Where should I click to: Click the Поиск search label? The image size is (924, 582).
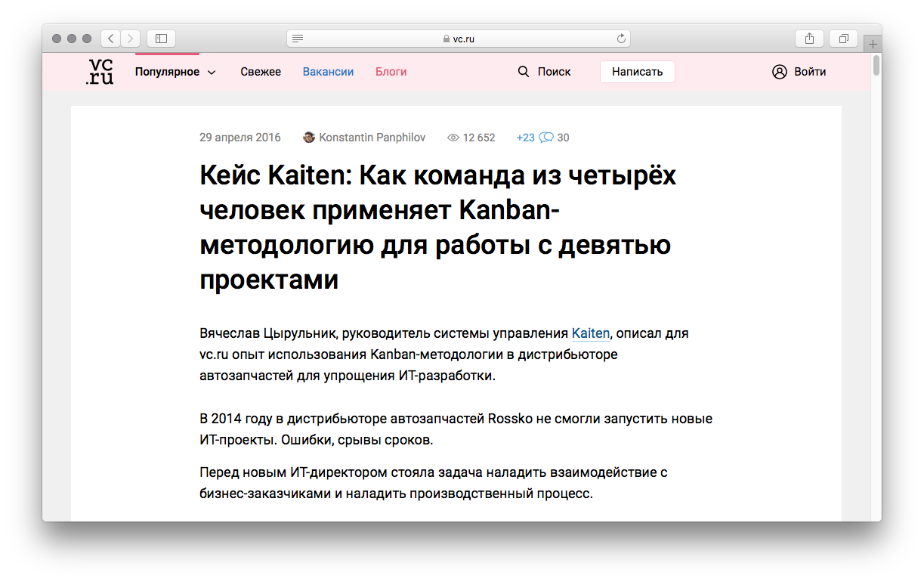[555, 72]
